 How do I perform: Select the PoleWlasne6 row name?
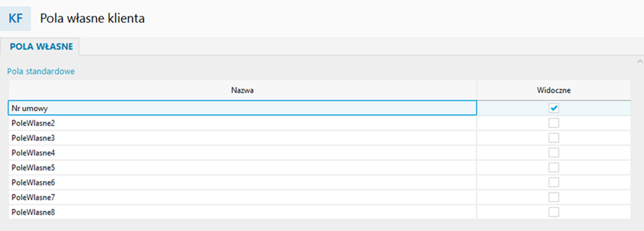coord(242,182)
